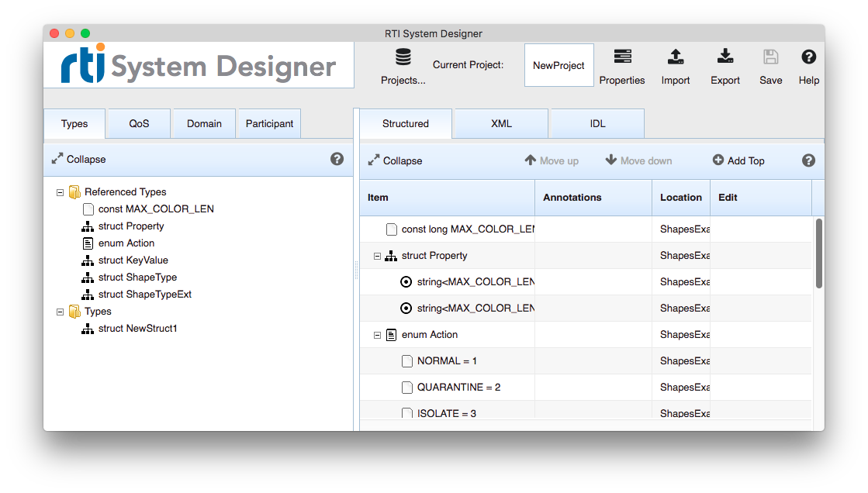The height and width of the screenshot is (493, 868).
Task: Select second string<MAX_COLOR_LEN radio bullet
Action: point(406,309)
